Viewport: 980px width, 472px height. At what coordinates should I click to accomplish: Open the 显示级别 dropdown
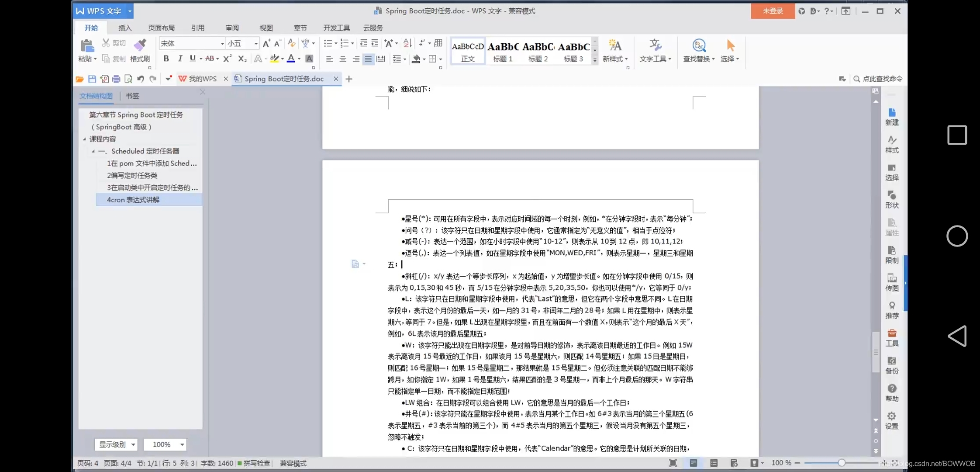click(x=116, y=444)
